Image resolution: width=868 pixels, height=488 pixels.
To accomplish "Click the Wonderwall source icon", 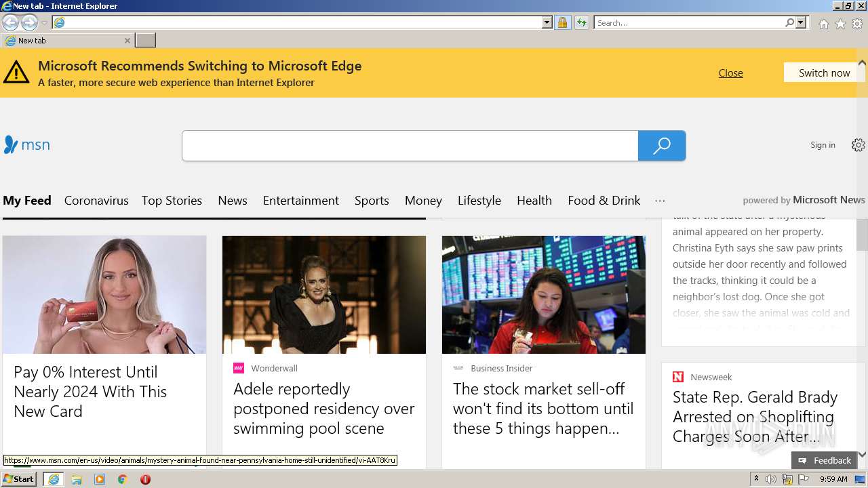I will (239, 368).
